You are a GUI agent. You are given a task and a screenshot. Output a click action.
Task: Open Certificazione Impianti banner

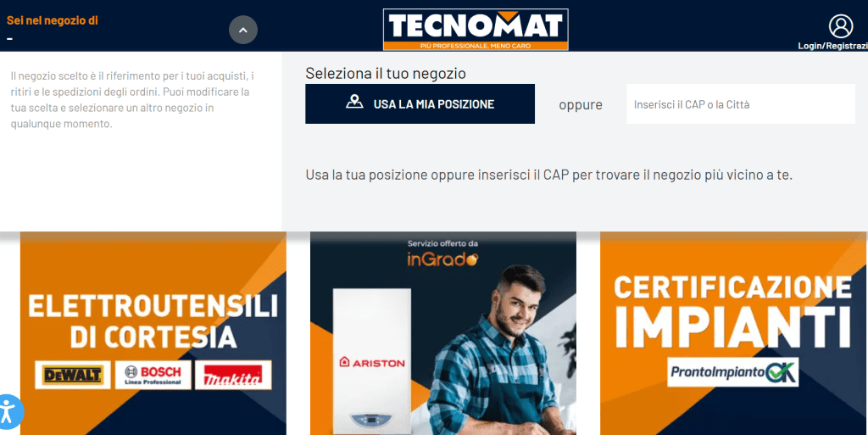pyautogui.click(x=733, y=333)
